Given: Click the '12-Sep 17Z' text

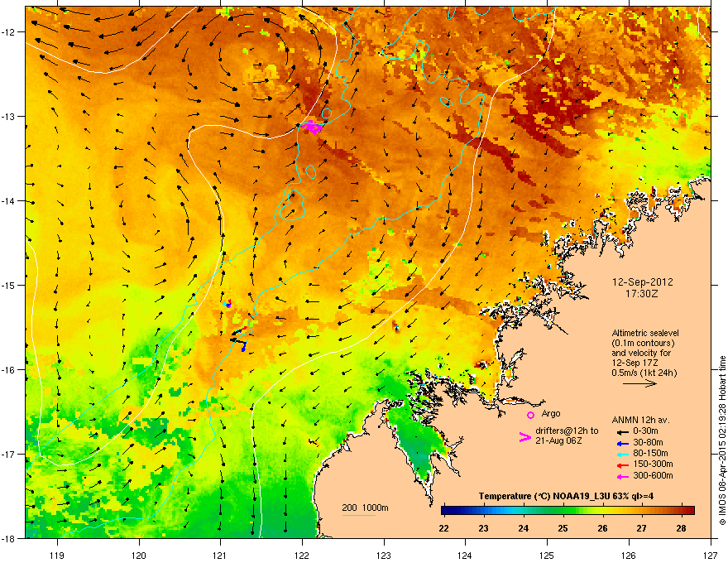Looking at the screenshot, I should pyautogui.click(x=635, y=363).
